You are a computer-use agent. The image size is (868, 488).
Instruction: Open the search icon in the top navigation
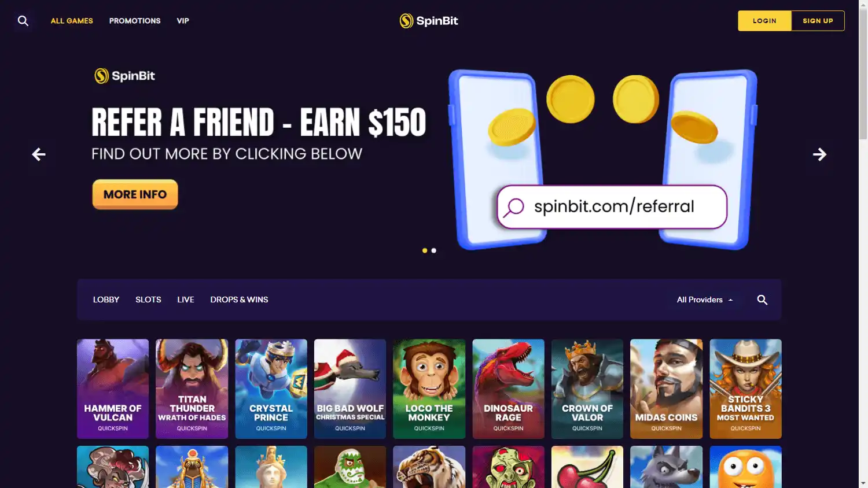[23, 21]
